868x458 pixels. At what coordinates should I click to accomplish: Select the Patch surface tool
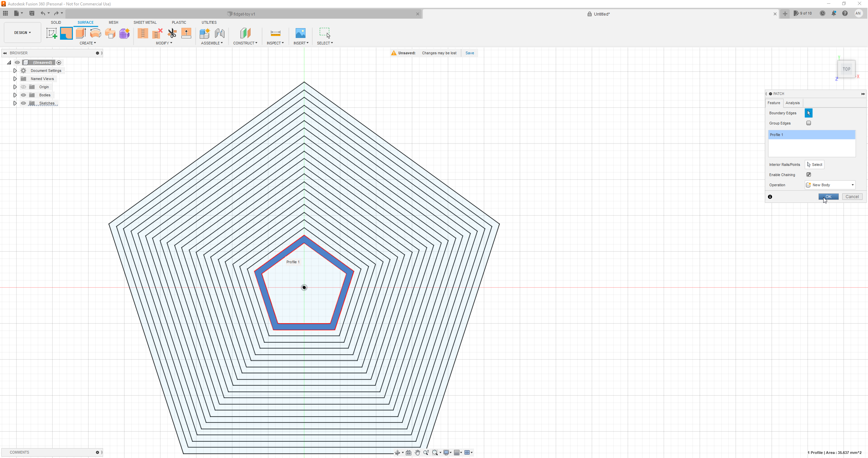(x=66, y=33)
